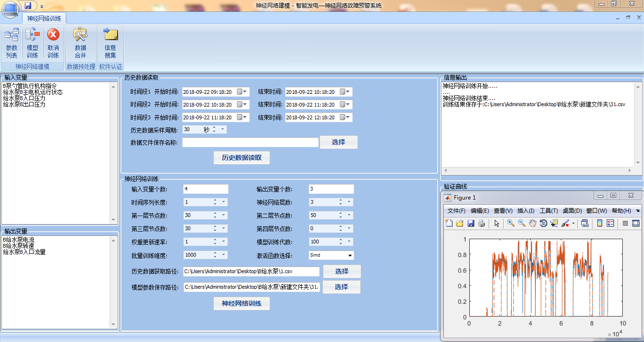Click show plot tools icon in Figure 1
The width and height of the screenshot is (644, 342).
tap(636, 223)
